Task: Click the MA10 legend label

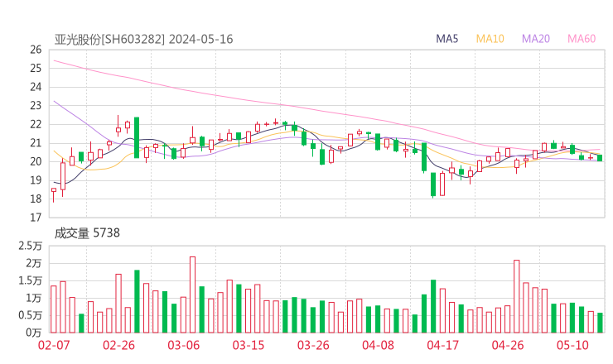Action: (x=490, y=39)
